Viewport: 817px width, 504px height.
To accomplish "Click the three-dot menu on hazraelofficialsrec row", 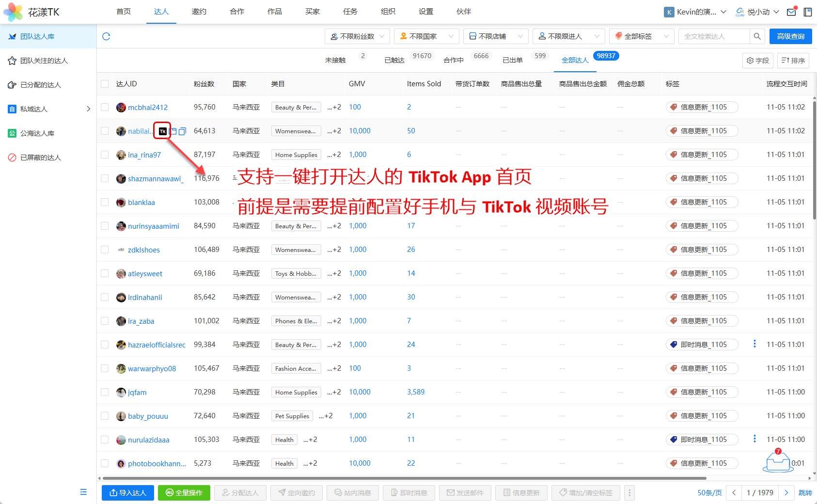I will click(754, 344).
